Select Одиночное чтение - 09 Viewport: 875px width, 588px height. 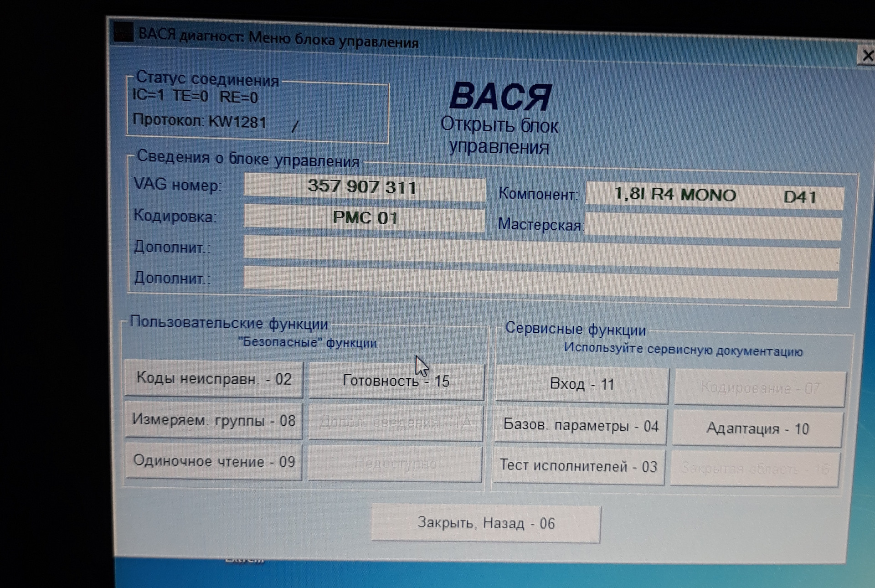pyautogui.click(x=213, y=461)
